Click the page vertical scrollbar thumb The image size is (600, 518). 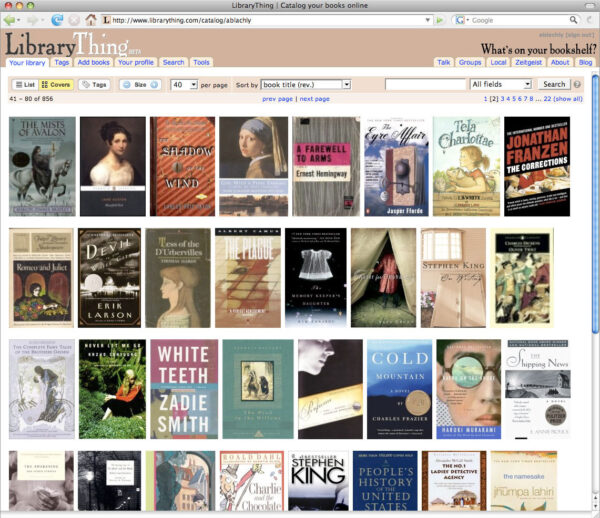click(x=595, y=205)
